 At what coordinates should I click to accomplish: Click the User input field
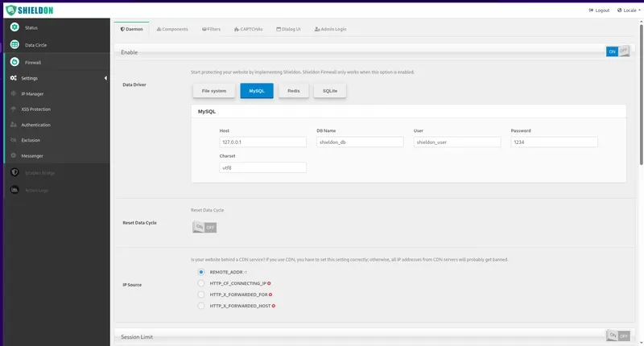pyautogui.click(x=457, y=142)
